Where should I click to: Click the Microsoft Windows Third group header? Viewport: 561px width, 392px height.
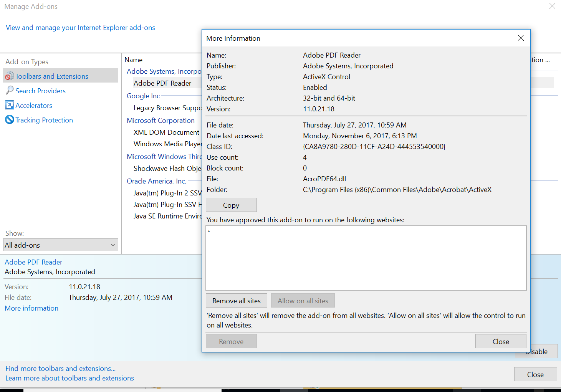164,157
